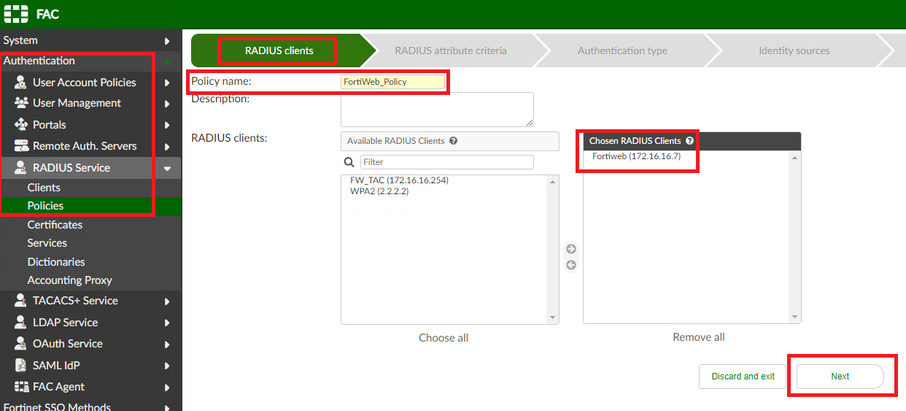The width and height of the screenshot is (906, 411).
Task: Click the Description text area
Action: pos(437,109)
